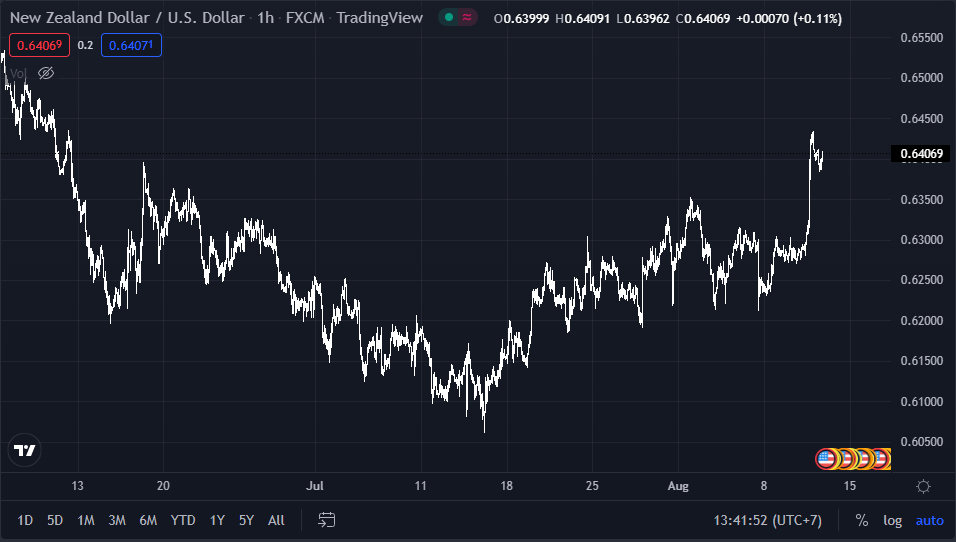Screen dimensions: 956x542
Task: Click the first US flag economic event icon
Action: click(x=826, y=458)
